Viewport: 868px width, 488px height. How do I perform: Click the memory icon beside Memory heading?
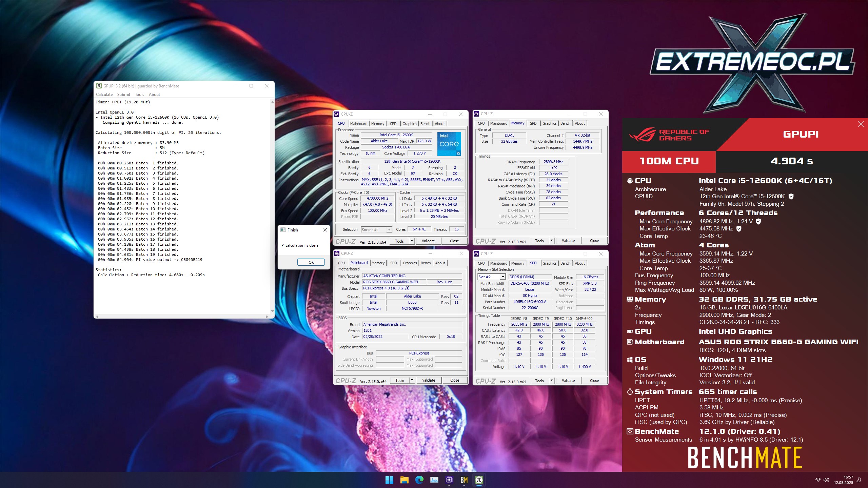pyautogui.click(x=630, y=299)
